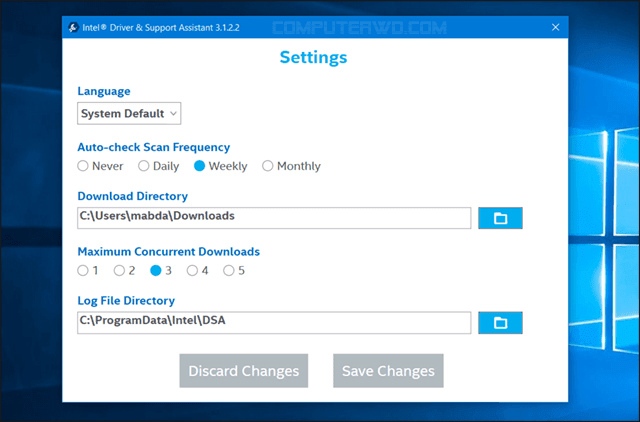Click the Auto-check Scan Frequency label
This screenshot has width=640, height=422.
tap(154, 147)
